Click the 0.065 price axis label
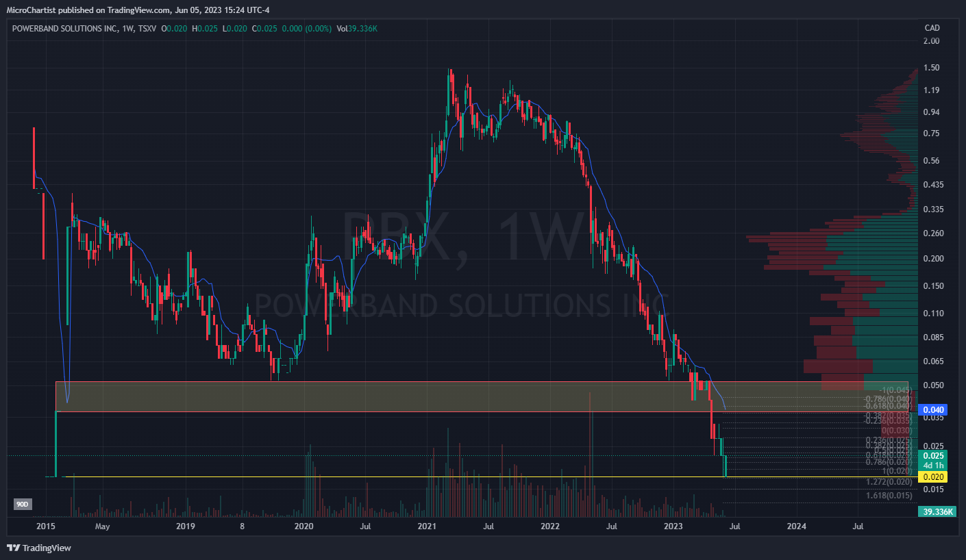The width and height of the screenshot is (966, 560). click(933, 361)
